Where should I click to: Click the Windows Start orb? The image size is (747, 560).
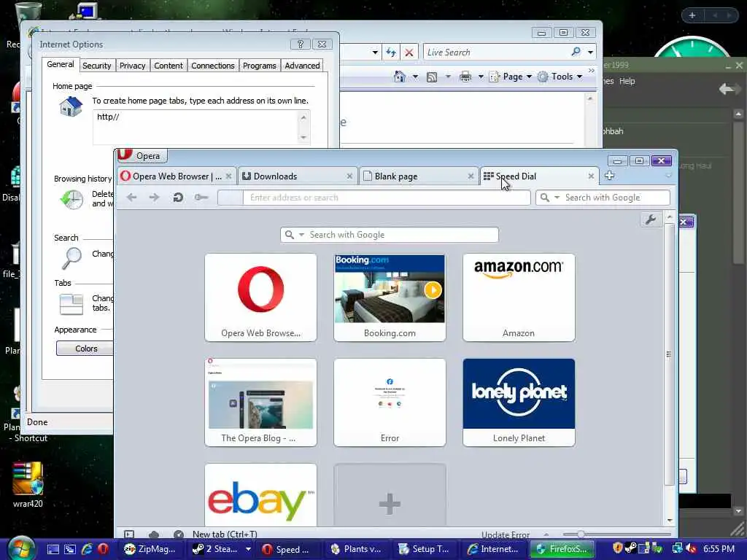tap(21, 548)
